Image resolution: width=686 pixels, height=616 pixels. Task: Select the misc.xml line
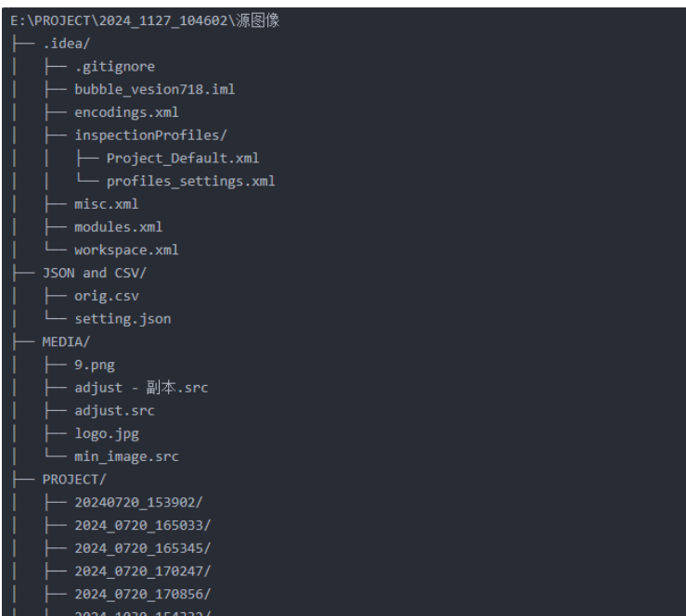pos(107,204)
